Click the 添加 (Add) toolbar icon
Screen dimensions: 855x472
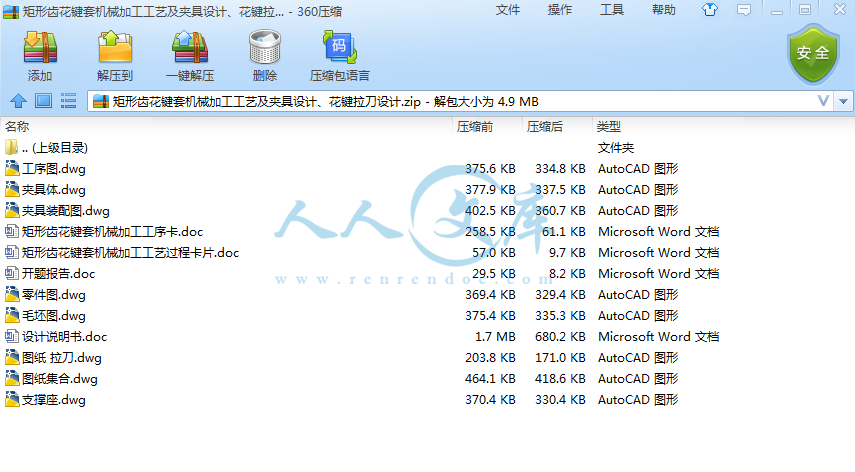click(40, 47)
